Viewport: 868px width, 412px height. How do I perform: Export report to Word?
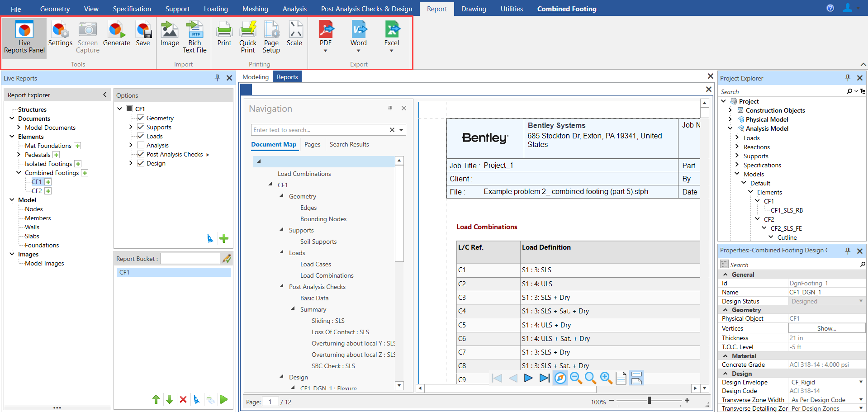(x=359, y=36)
